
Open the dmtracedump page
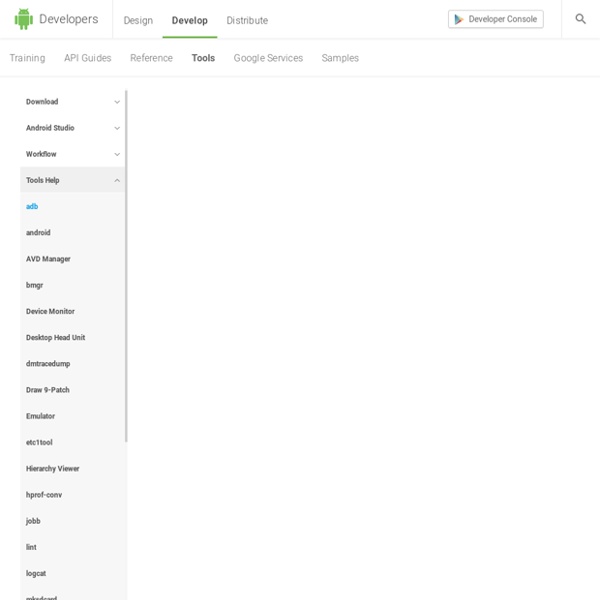coord(48,364)
